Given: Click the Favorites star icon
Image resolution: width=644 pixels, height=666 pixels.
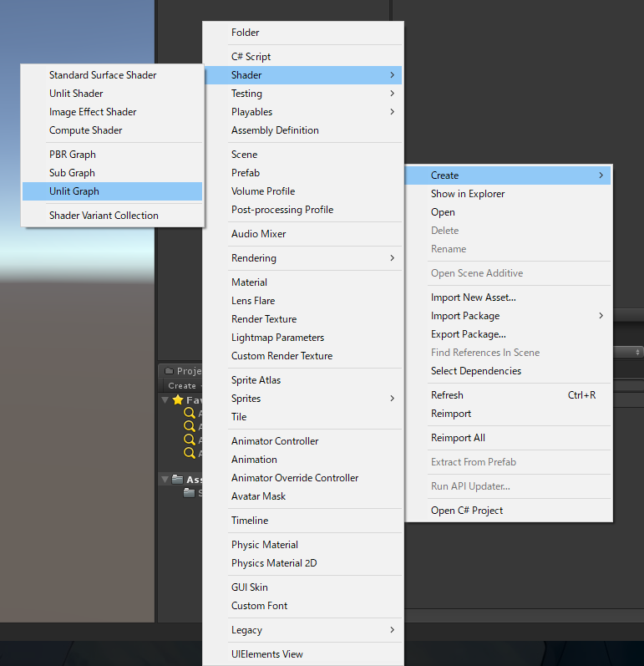Looking at the screenshot, I should click(x=178, y=399).
